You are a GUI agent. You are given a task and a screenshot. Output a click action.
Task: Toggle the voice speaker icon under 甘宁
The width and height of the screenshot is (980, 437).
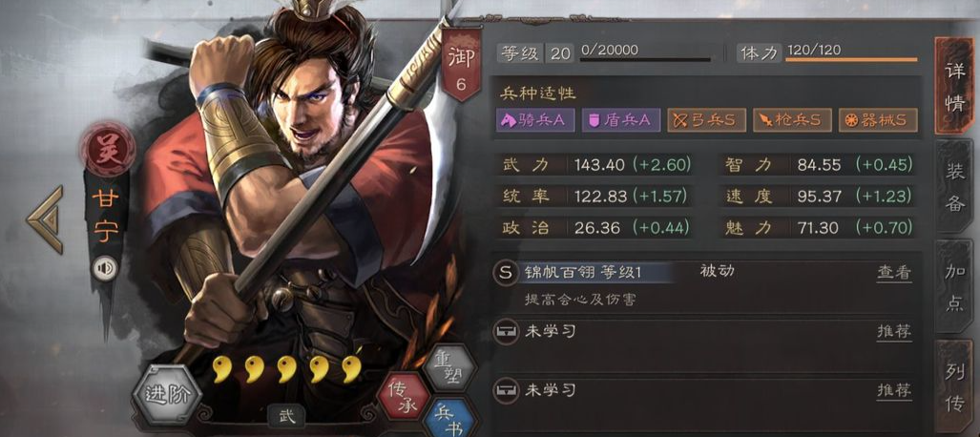point(105,268)
